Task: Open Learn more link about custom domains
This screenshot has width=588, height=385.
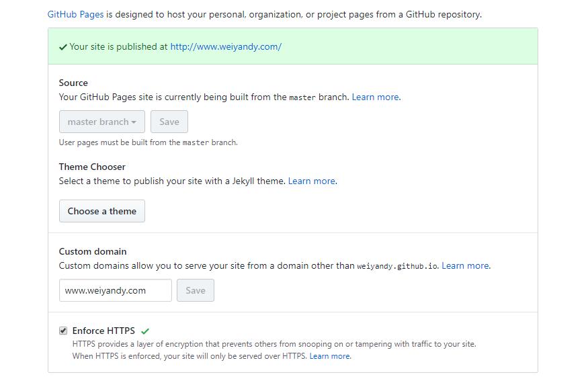Action: coord(465,265)
